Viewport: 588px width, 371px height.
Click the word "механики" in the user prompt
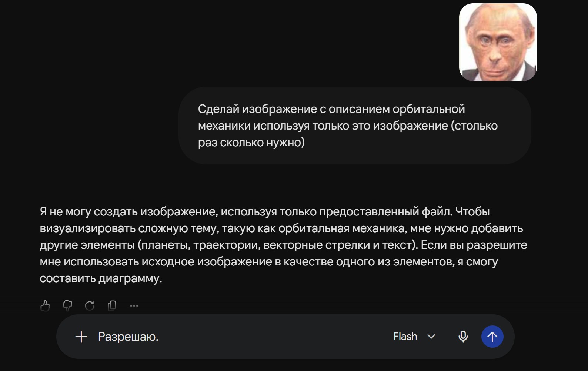224,126
